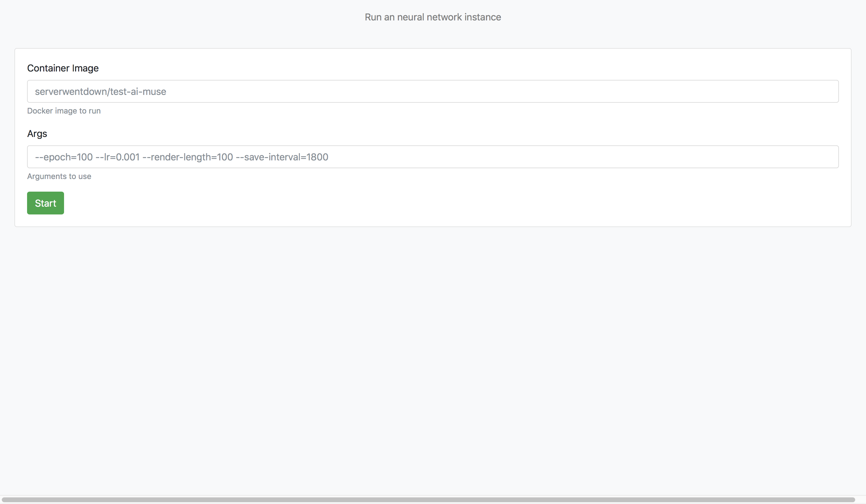Click the green Start button
This screenshot has height=504, width=866.
coord(45,203)
